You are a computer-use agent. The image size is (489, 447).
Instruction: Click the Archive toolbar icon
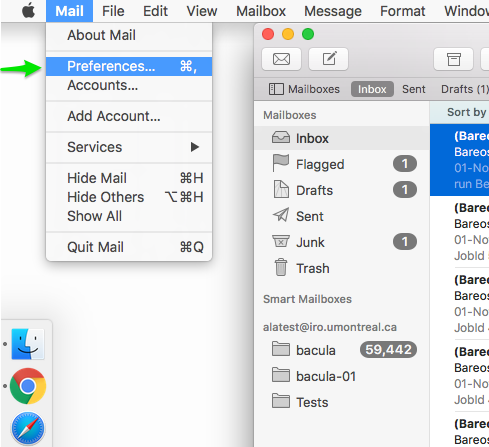(454, 59)
